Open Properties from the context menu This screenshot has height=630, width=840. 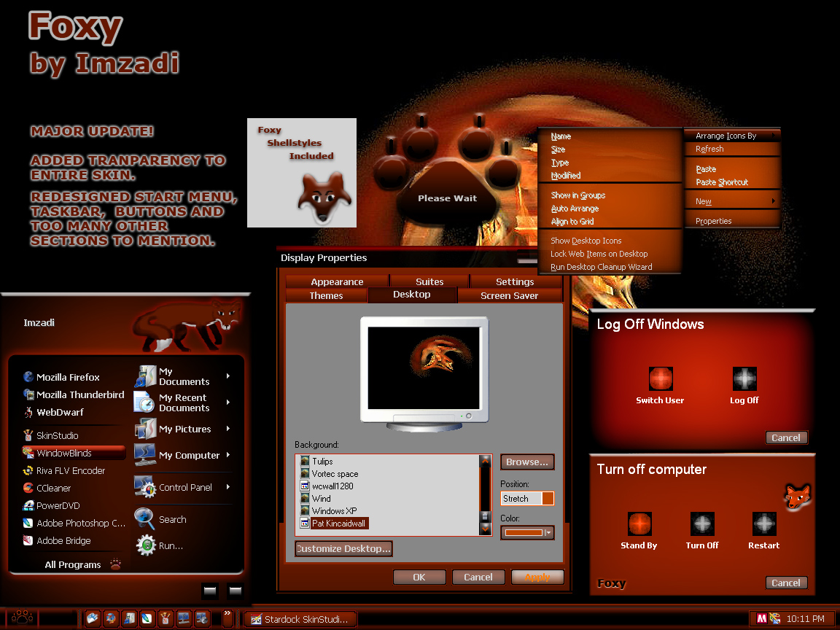714,221
